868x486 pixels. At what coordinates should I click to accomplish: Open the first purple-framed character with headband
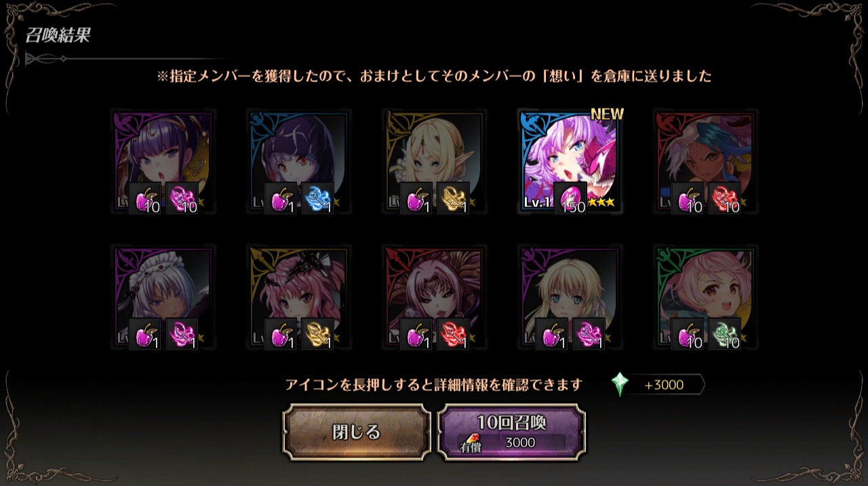click(x=163, y=162)
